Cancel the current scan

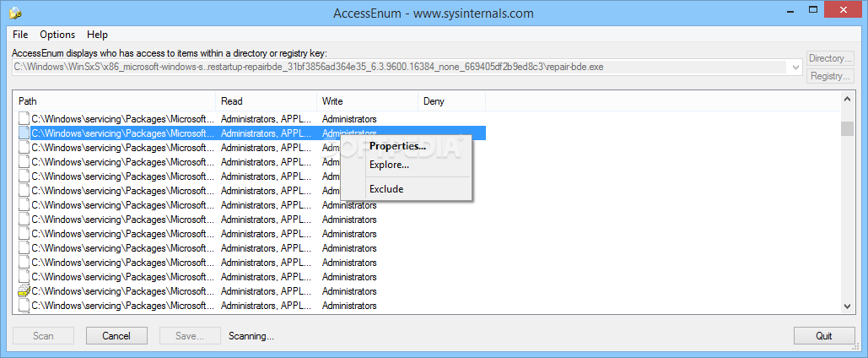point(116,336)
